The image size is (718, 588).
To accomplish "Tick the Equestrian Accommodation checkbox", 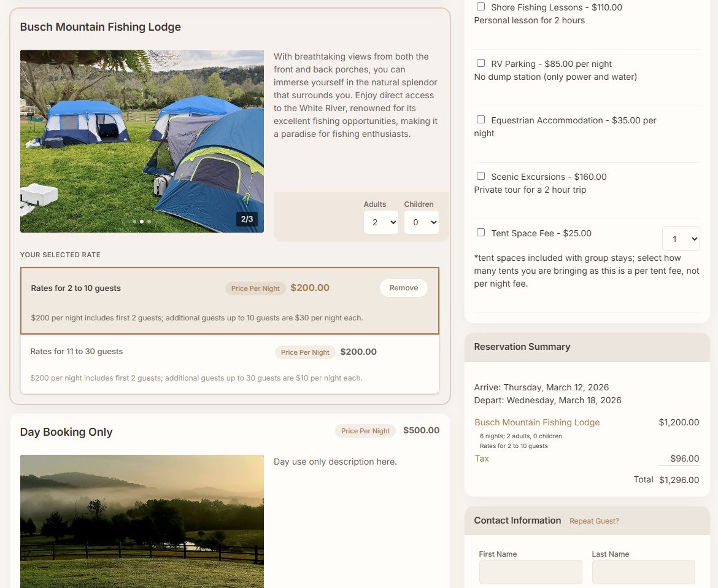I will pos(481,119).
